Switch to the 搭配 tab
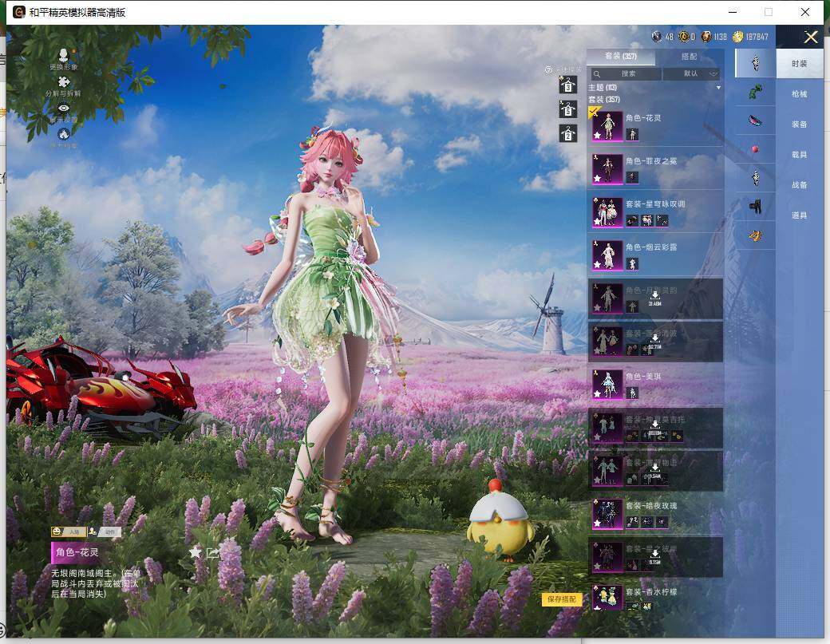Viewport: 830px width, 644px height. [x=689, y=57]
